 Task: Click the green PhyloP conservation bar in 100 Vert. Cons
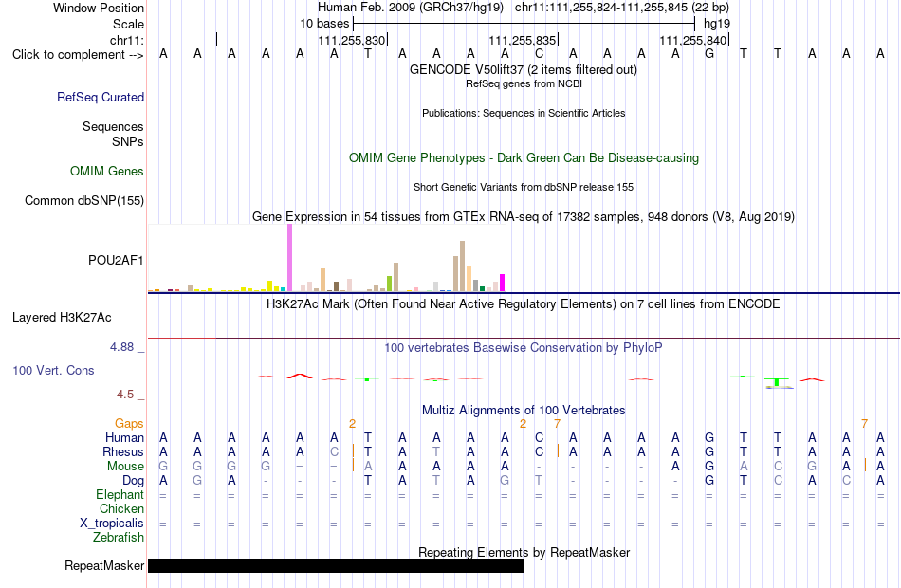click(x=777, y=381)
